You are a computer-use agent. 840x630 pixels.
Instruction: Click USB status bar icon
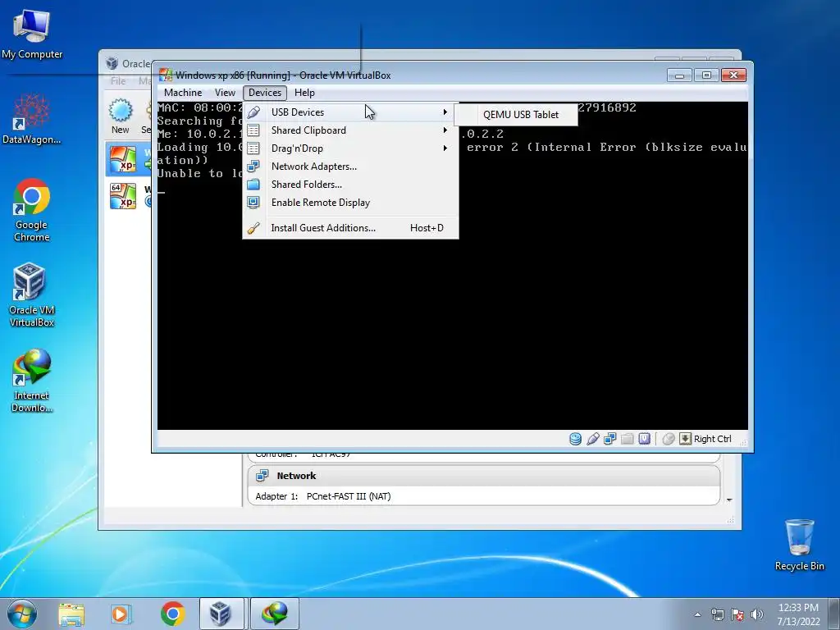pyautogui.click(x=592, y=439)
